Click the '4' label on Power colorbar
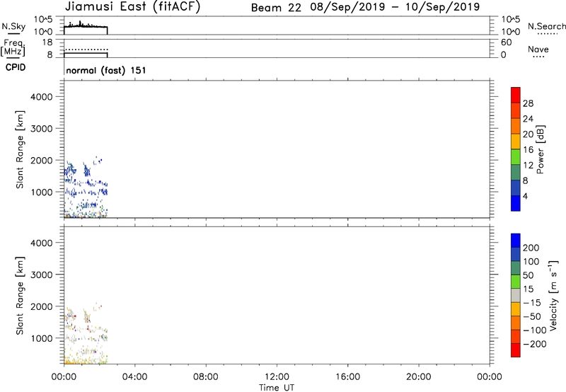 pos(525,196)
